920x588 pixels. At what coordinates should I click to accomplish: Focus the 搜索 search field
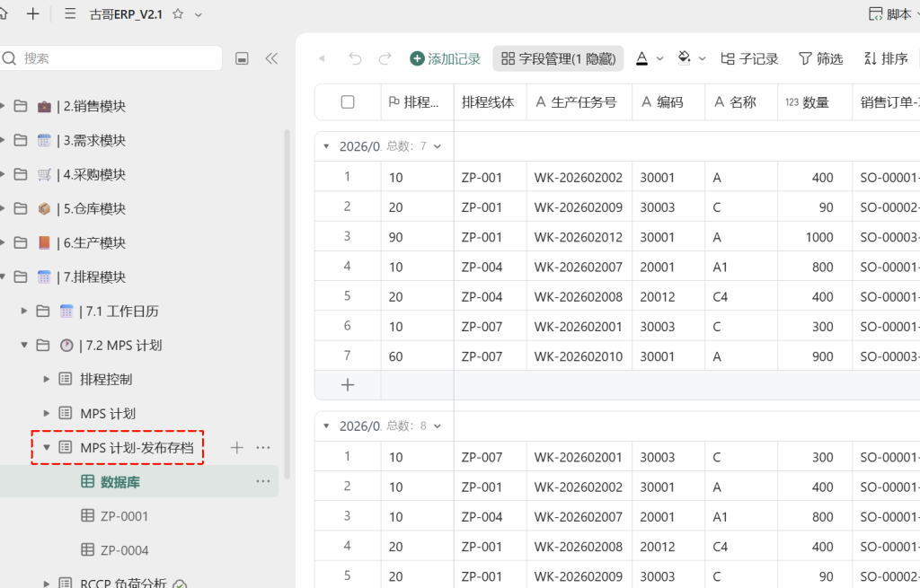(x=111, y=58)
